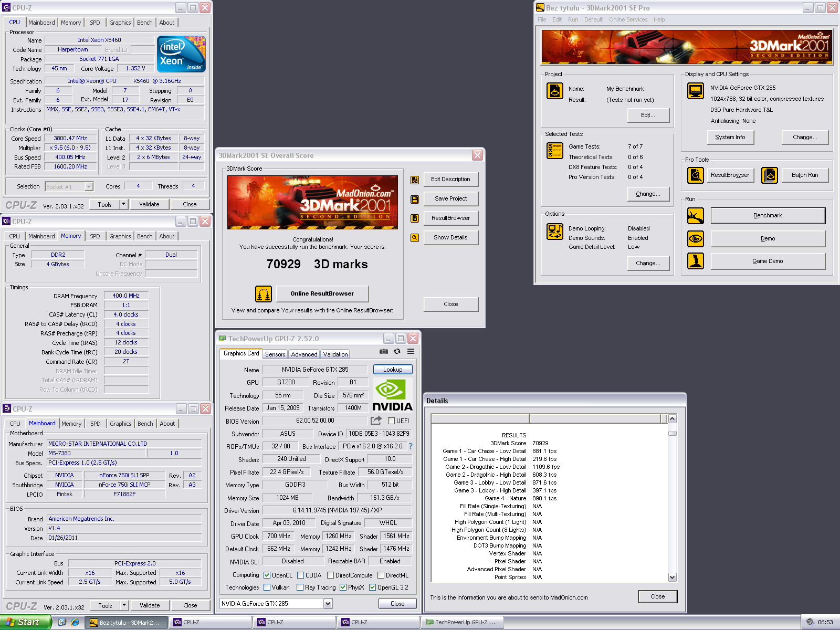Open Tools dropdown arrow in the CPU tab window

point(123,204)
